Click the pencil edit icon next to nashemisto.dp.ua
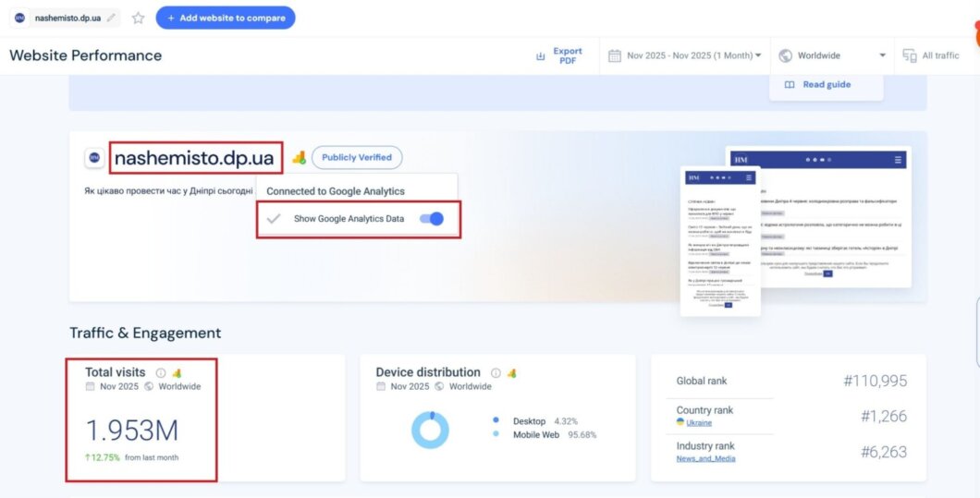980x498 pixels. click(112, 18)
